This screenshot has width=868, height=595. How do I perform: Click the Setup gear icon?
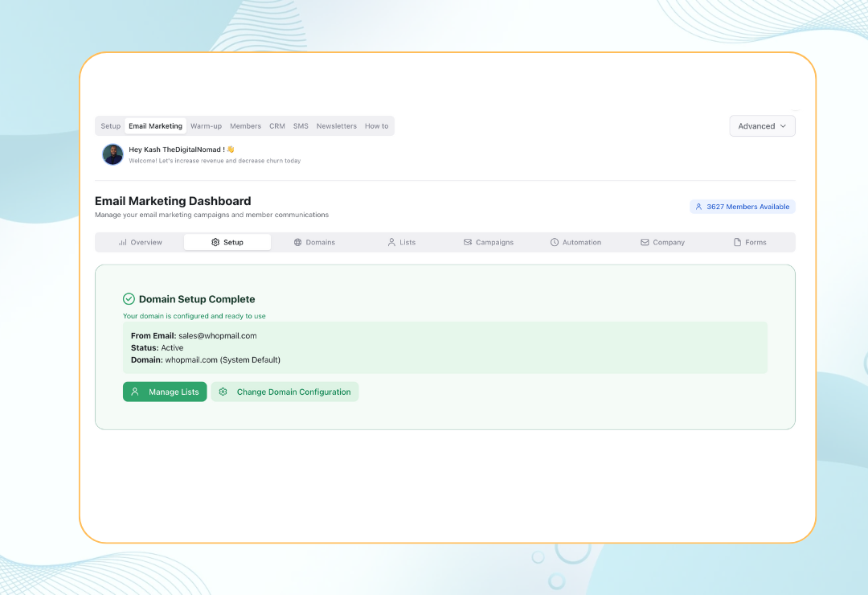tap(215, 241)
